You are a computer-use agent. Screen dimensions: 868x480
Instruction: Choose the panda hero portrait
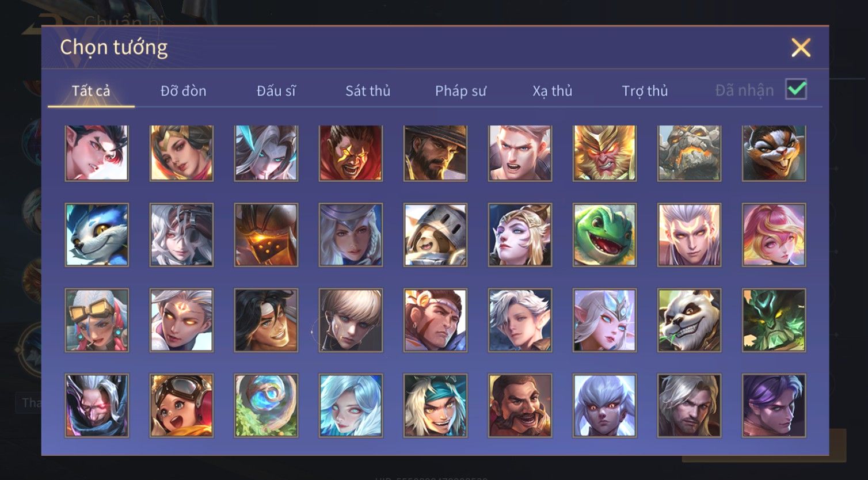click(689, 320)
